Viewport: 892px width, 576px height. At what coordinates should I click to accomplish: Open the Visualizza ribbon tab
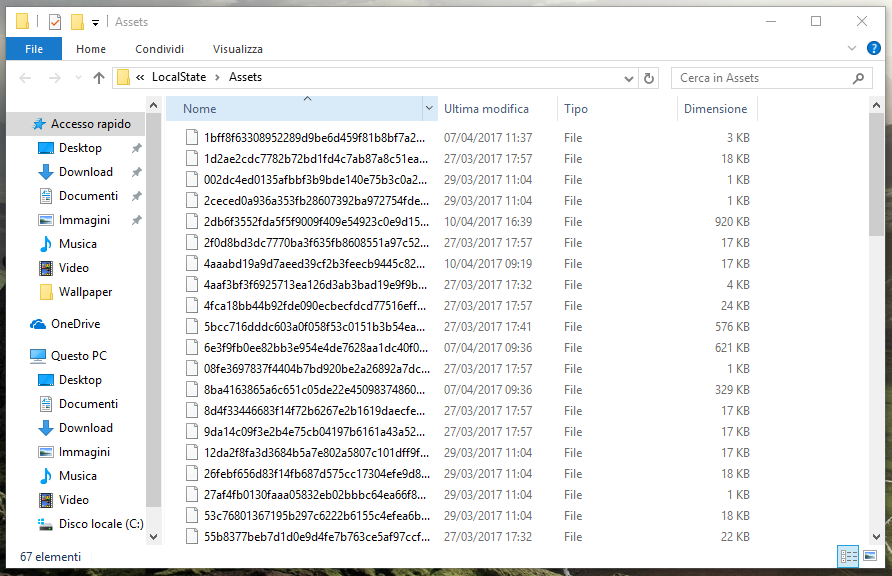pos(238,49)
